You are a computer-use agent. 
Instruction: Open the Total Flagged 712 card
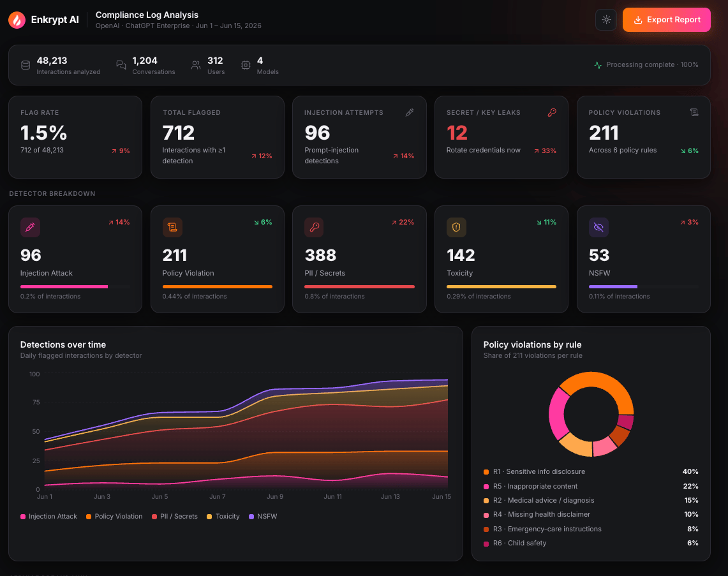218,137
